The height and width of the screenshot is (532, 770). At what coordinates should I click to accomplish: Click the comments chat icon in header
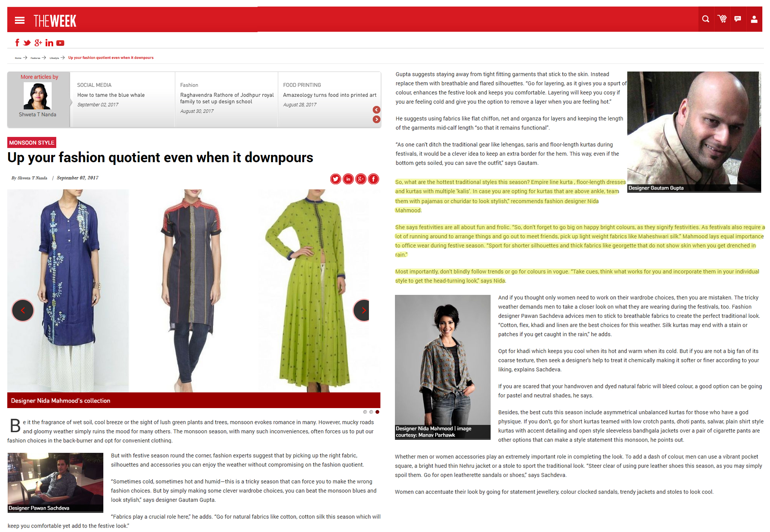737,19
